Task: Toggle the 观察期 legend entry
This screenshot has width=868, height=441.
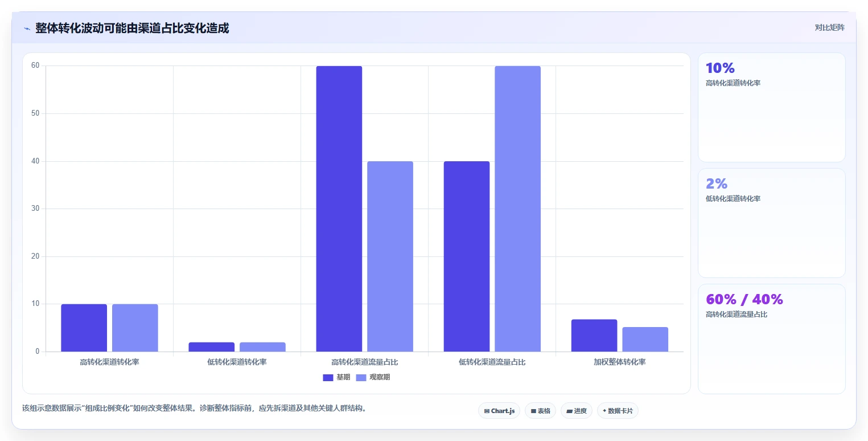Action: tap(373, 377)
